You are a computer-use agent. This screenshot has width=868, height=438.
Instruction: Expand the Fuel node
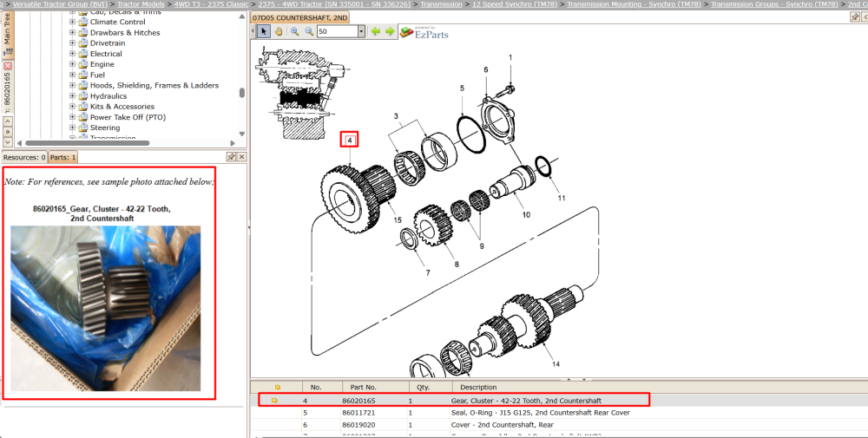pos(72,75)
